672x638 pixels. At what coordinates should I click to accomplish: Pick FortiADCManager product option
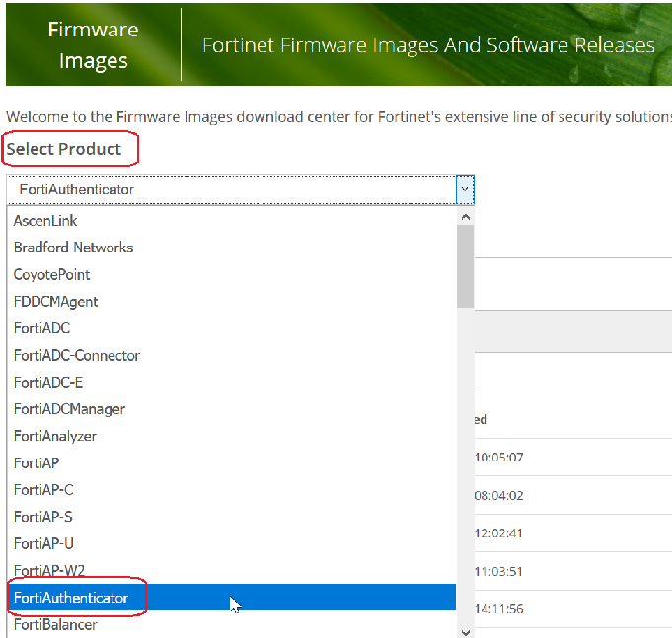tap(69, 409)
